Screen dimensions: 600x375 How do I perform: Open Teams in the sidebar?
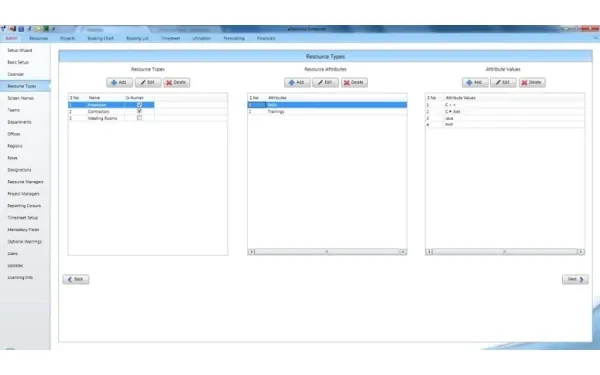[x=14, y=110]
